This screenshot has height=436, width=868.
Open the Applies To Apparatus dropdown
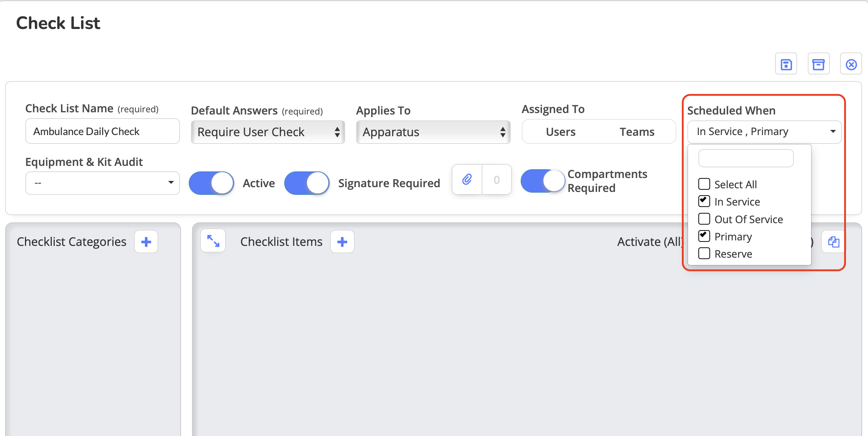(433, 132)
